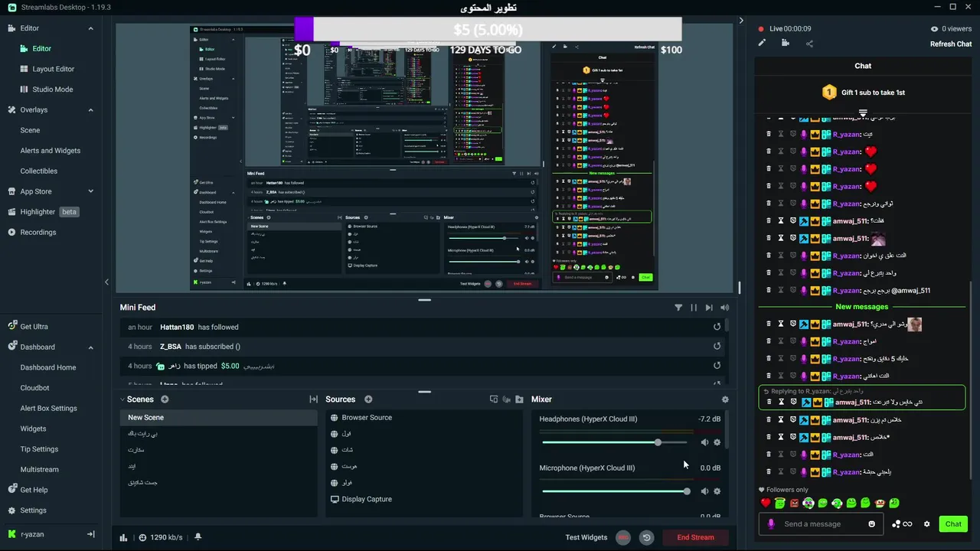The image size is (980, 551).
Task: Toggle source visibility icon in Sources header
Action: pos(506,399)
